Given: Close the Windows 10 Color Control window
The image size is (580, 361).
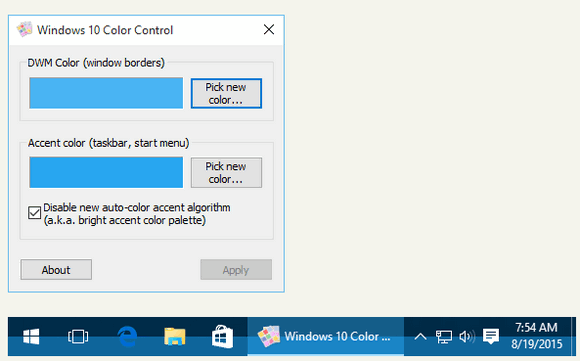Looking at the screenshot, I should [269, 30].
